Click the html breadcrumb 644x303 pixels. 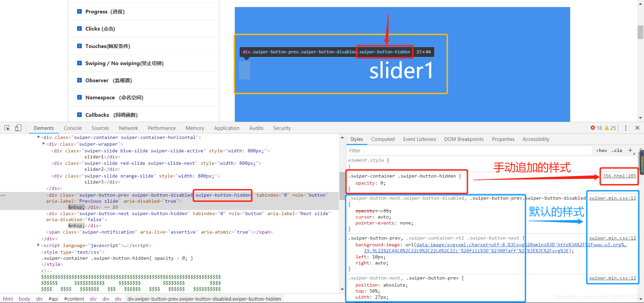[x=8, y=299]
